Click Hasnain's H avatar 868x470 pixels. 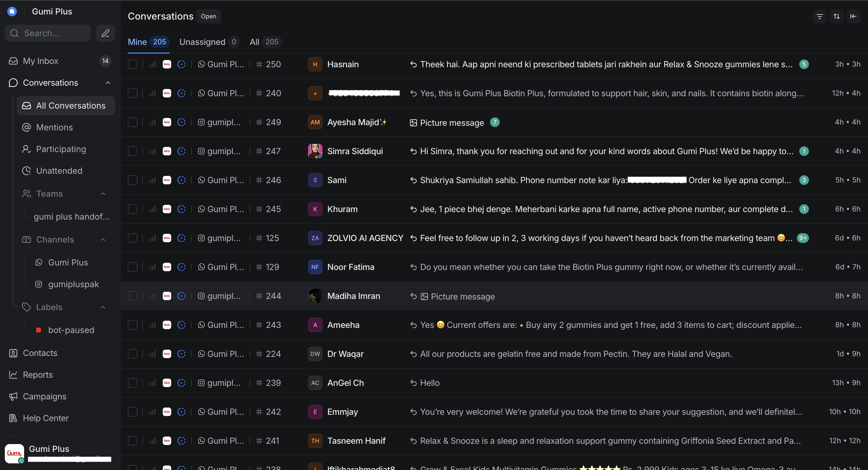[x=315, y=64]
